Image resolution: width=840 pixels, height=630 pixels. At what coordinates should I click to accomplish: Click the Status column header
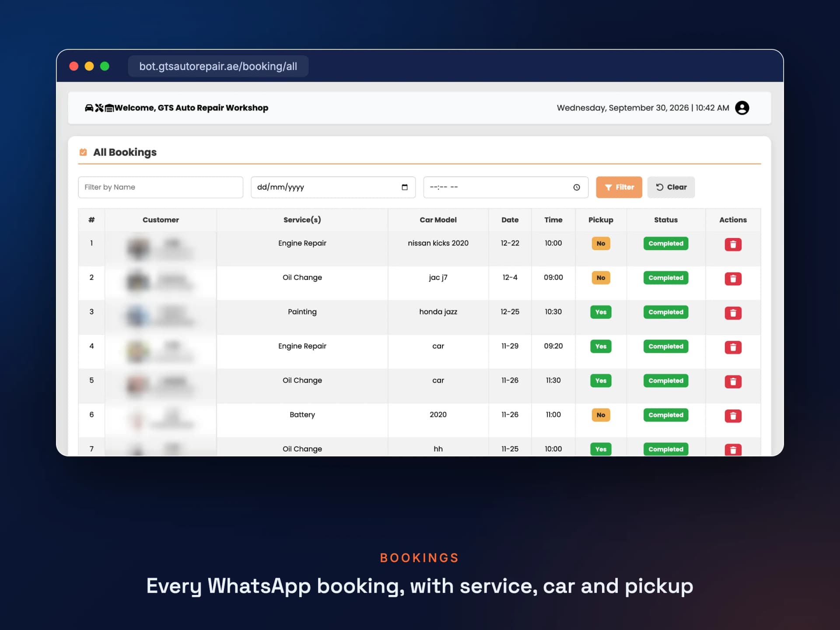click(x=665, y=220)
